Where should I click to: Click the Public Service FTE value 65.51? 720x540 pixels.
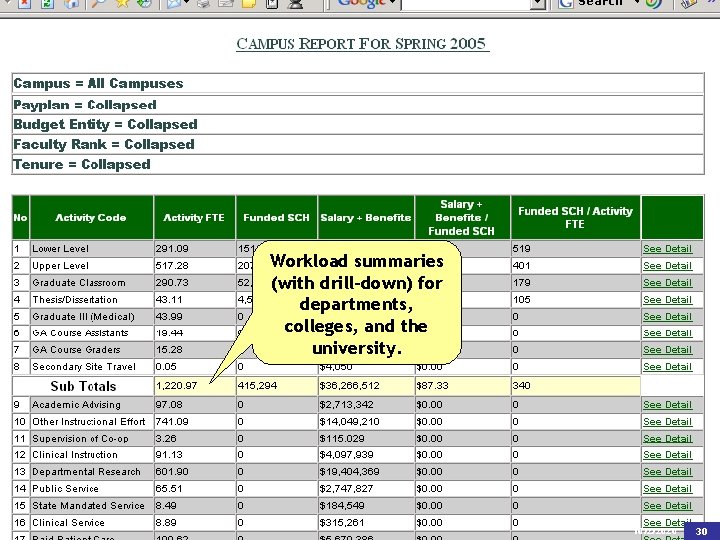[169, 489]
